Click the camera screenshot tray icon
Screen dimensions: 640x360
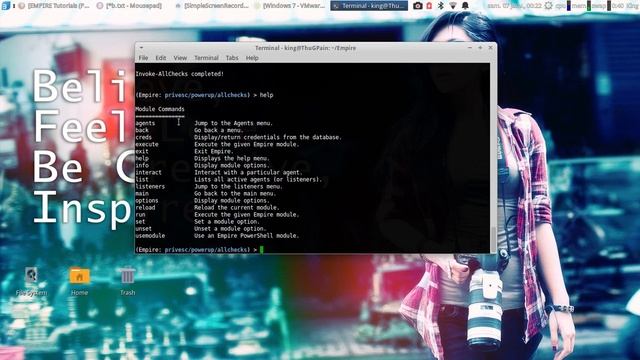417,6
